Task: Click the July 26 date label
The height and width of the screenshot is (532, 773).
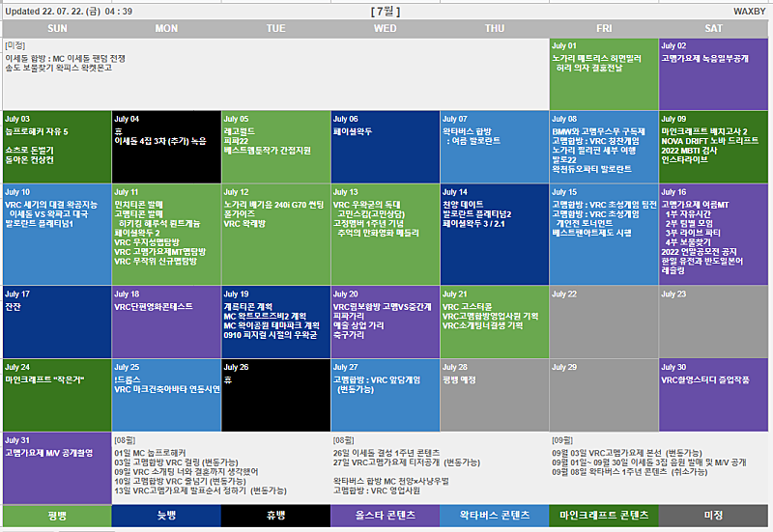Action: [x=236, y=368]
